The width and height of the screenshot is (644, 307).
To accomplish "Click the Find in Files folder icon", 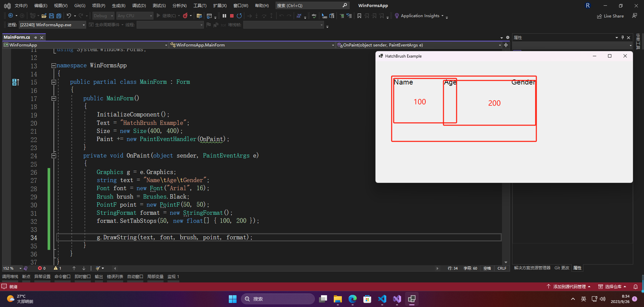I will 199,16.
